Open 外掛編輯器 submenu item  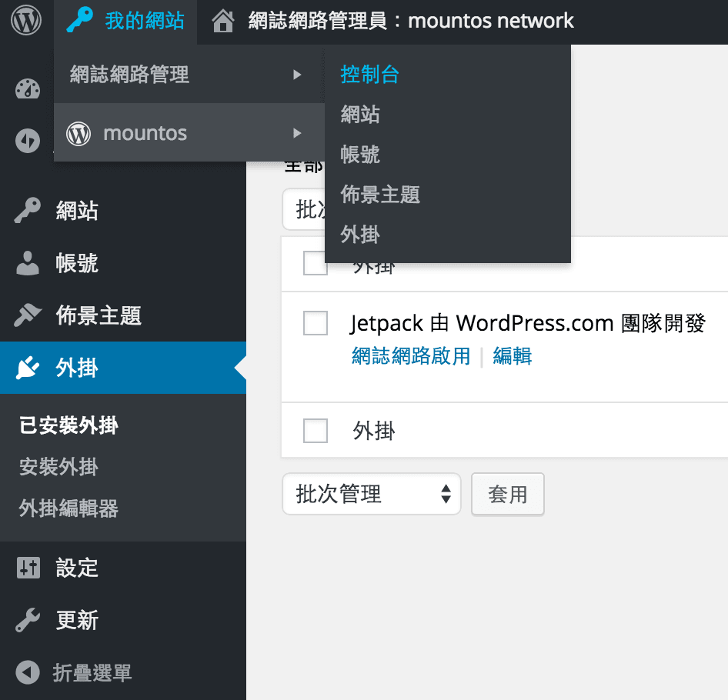[68, 508]
